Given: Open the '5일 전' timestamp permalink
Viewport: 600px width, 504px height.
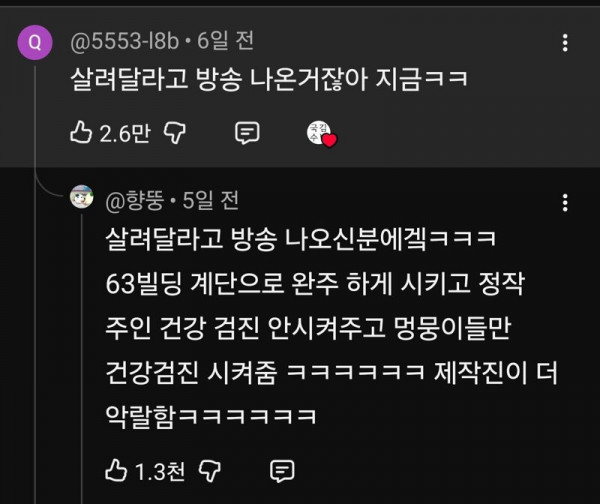Looking at the screenshot, I should pos(210,200).
